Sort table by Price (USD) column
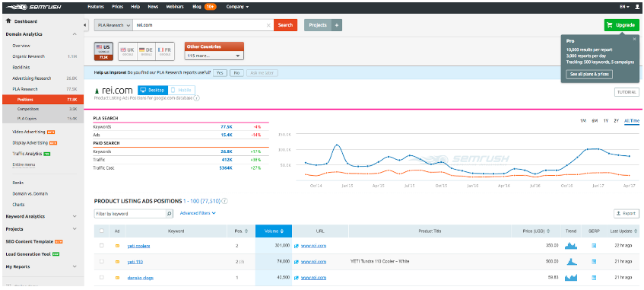 (x=535, y=231)
